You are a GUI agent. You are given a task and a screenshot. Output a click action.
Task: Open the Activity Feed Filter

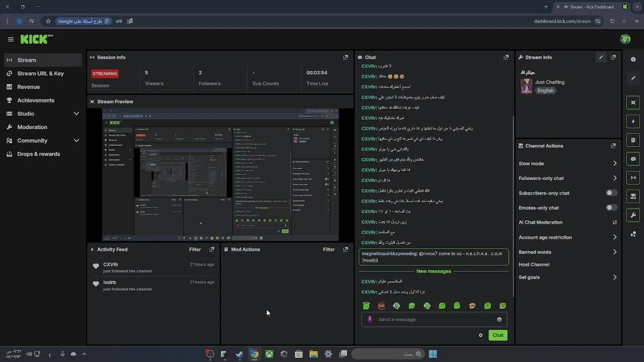[x=195, y=249]
